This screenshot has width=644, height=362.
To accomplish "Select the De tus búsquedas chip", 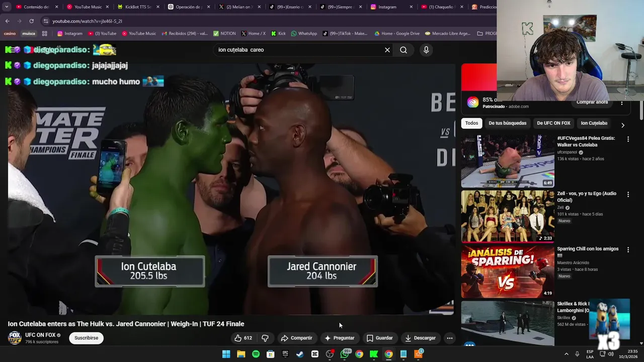I will pos(507,123).
